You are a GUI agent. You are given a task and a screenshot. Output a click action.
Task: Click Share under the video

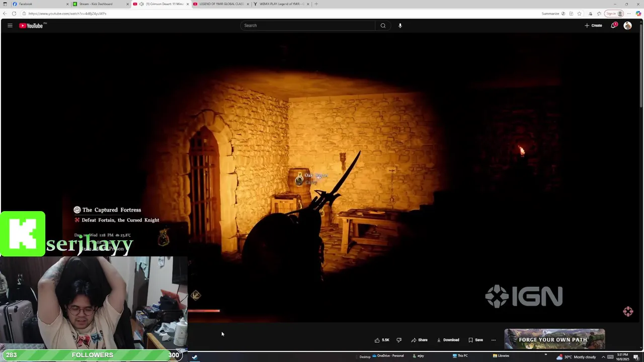coord(419,340)
